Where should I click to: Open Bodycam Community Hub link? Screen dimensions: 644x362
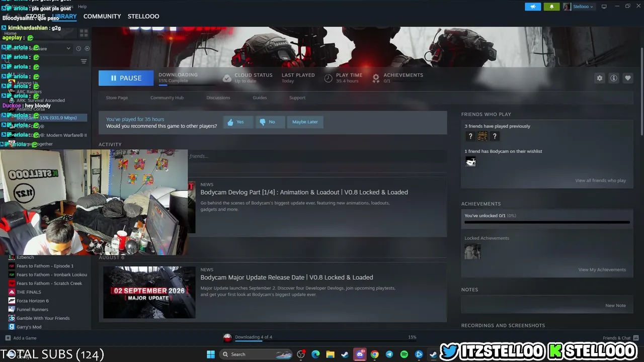(167, 98)
